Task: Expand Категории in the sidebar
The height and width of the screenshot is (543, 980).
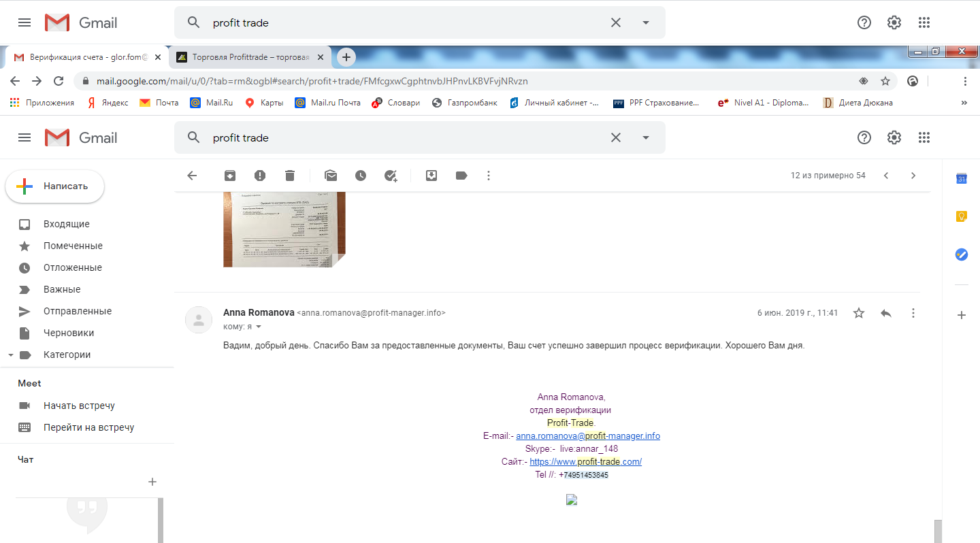Action: tap(10, 355)
